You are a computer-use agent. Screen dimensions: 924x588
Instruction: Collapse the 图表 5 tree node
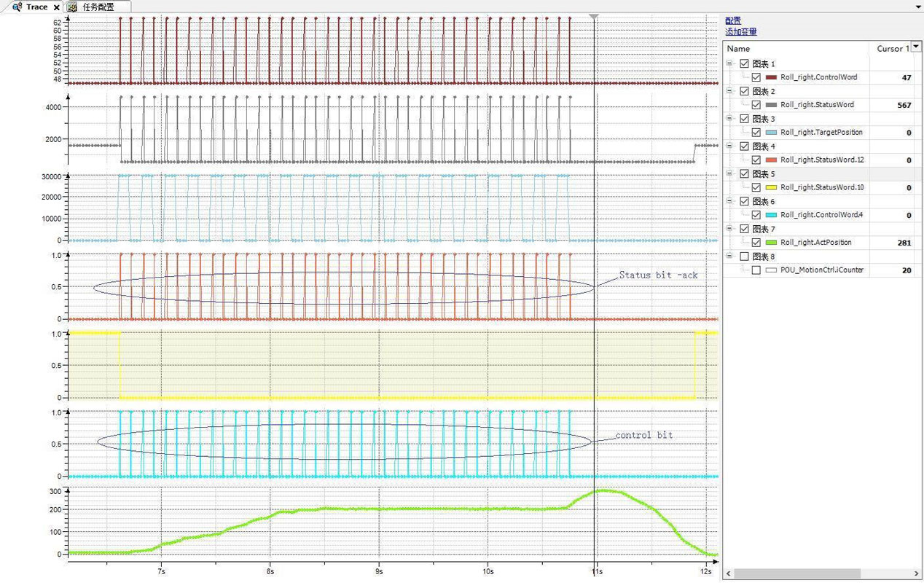[729, 173]
